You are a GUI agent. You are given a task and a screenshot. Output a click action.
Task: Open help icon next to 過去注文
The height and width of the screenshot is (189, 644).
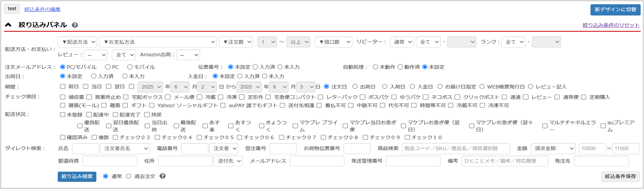point(162,176)
